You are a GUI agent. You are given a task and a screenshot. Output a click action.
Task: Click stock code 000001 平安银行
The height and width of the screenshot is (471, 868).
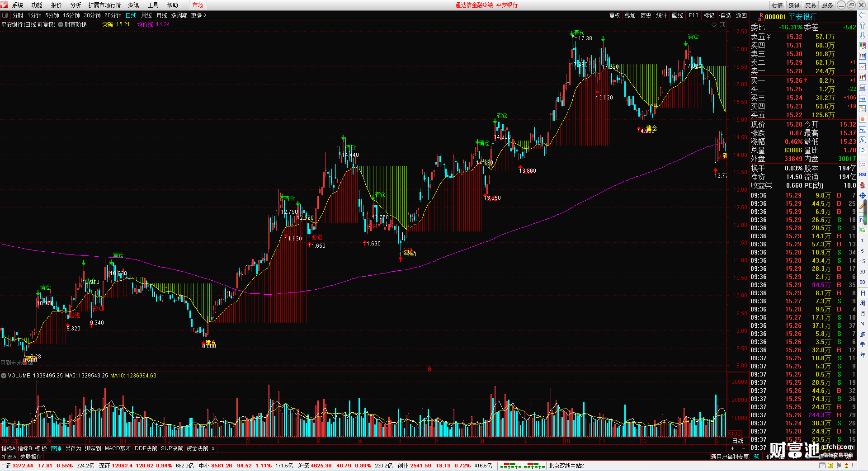point(791,17)
